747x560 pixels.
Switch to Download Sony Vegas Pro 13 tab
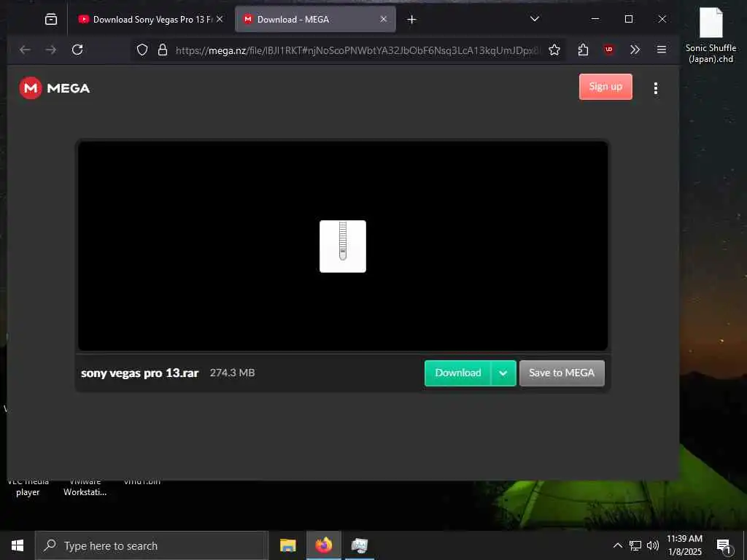152,20
